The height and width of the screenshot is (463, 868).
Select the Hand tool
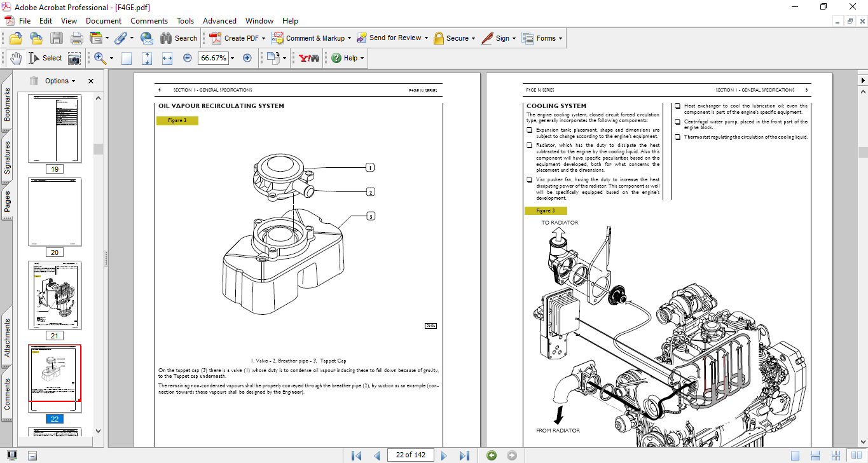point(15,58)
